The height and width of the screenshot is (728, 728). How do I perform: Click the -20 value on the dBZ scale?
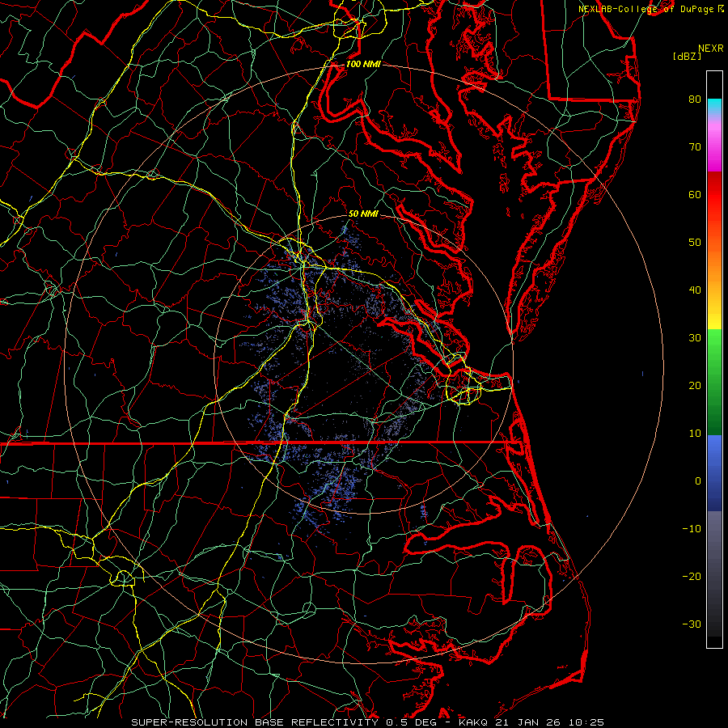[692, 576]
